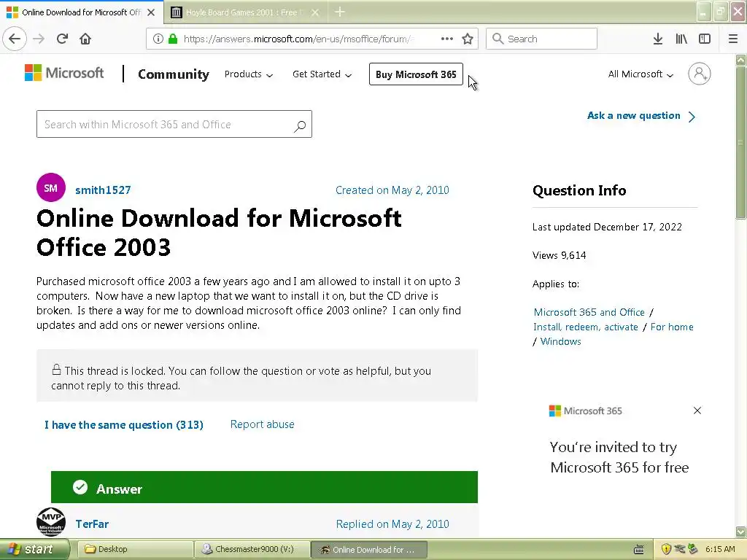Open the sign-in account avatar icon
The image size is (747, 560).
(x=700, y=74)
